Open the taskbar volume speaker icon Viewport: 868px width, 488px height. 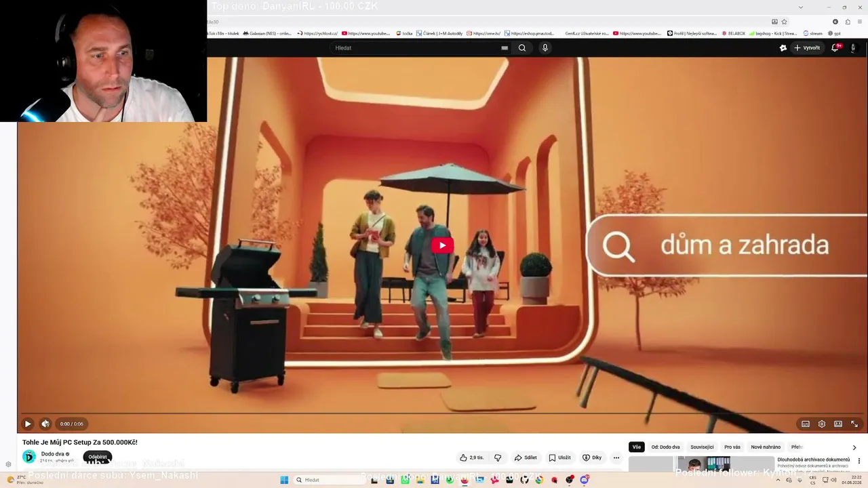click(835, 480)
